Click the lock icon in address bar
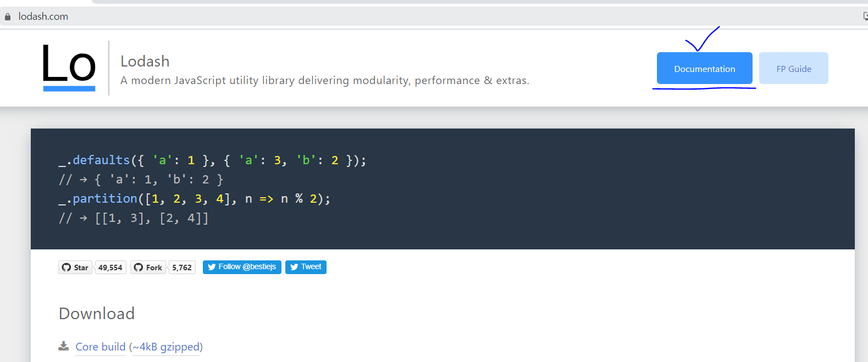 pos(8,16)
